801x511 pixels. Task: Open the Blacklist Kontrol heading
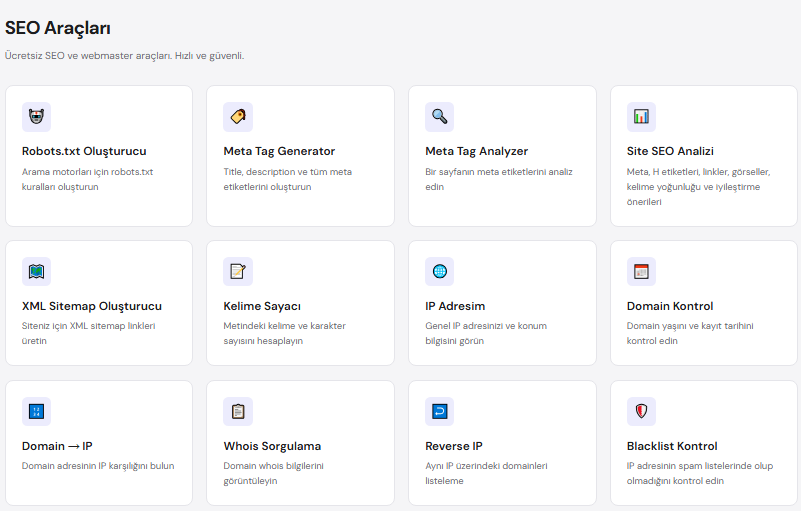click(x=672, y=446)
